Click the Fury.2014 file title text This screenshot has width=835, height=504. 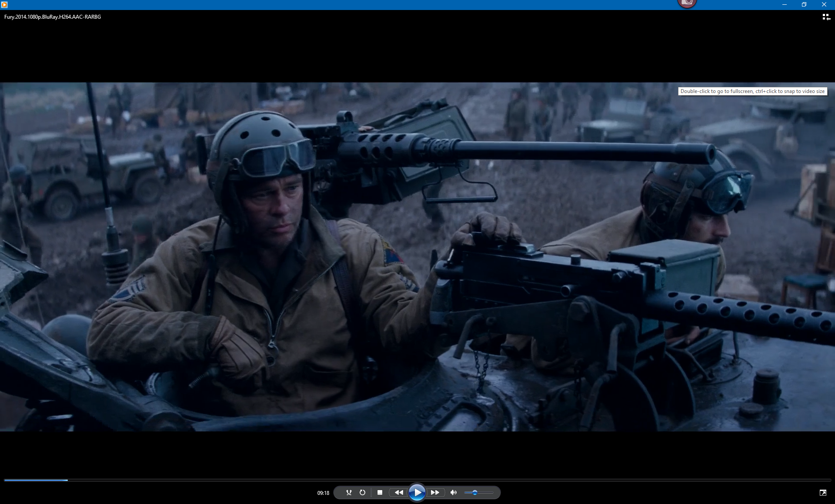53,17
